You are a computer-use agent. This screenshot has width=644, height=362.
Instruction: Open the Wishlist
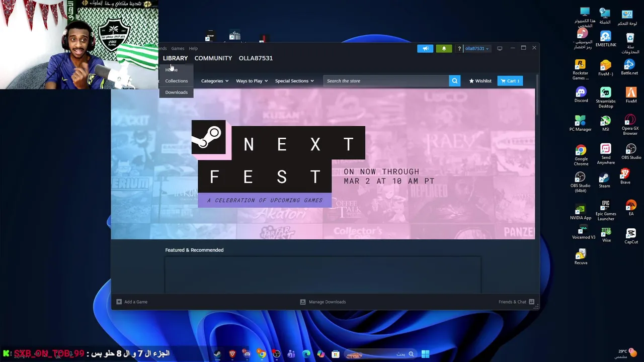coord(480,81)
